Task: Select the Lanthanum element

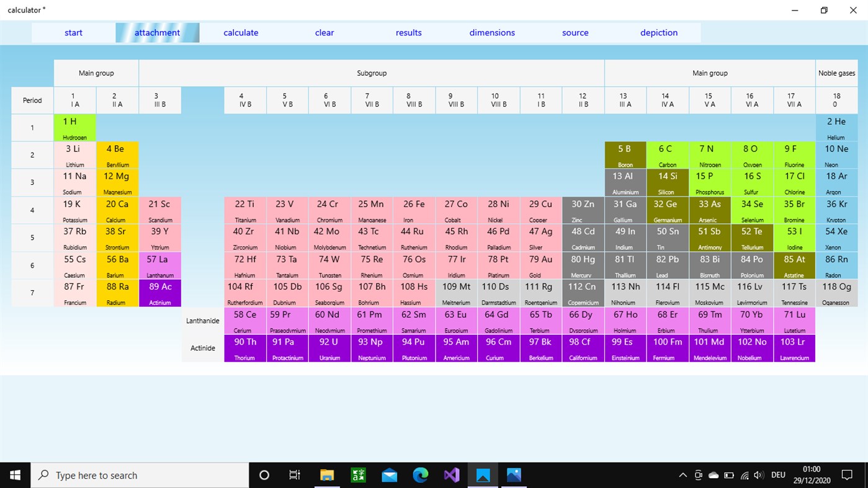Action: click(x=160, y=265)
